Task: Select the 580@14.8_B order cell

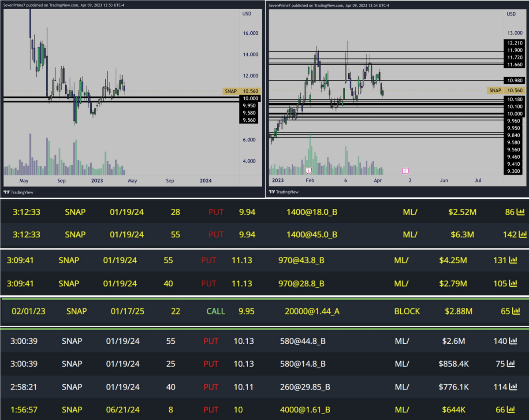Action: point(303,364)
